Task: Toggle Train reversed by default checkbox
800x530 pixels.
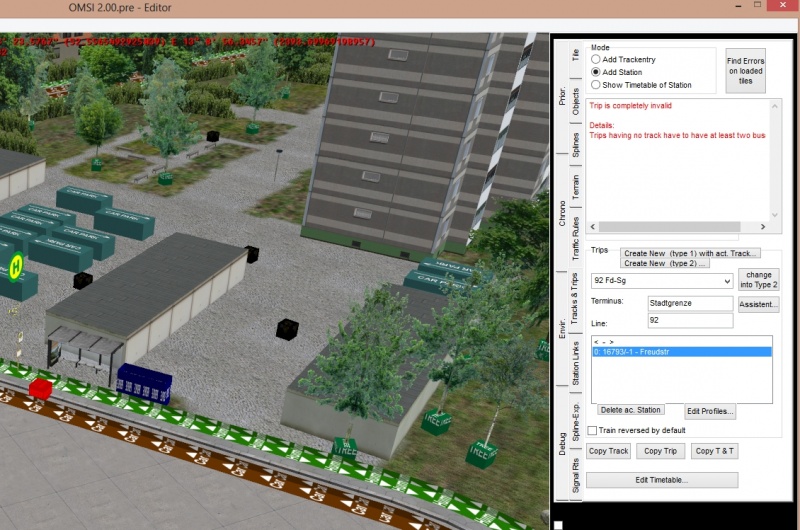Action: [x=593, y=430]
